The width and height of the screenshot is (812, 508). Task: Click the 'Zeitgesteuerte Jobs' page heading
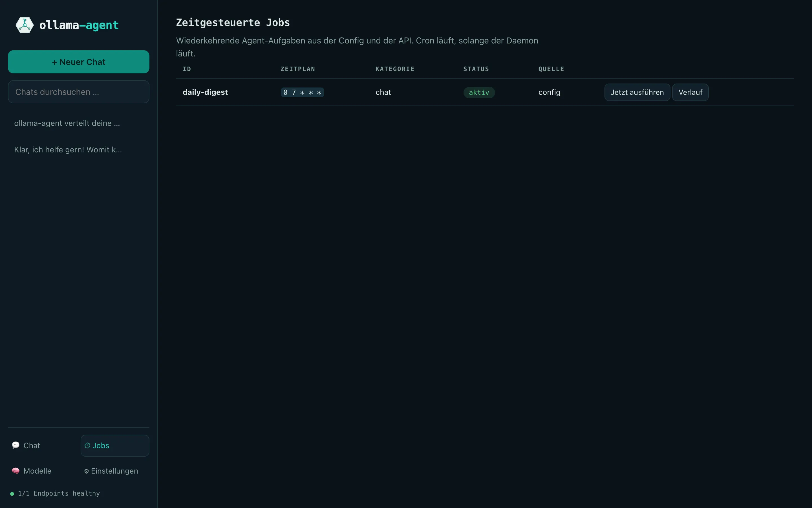coord(233,23)
